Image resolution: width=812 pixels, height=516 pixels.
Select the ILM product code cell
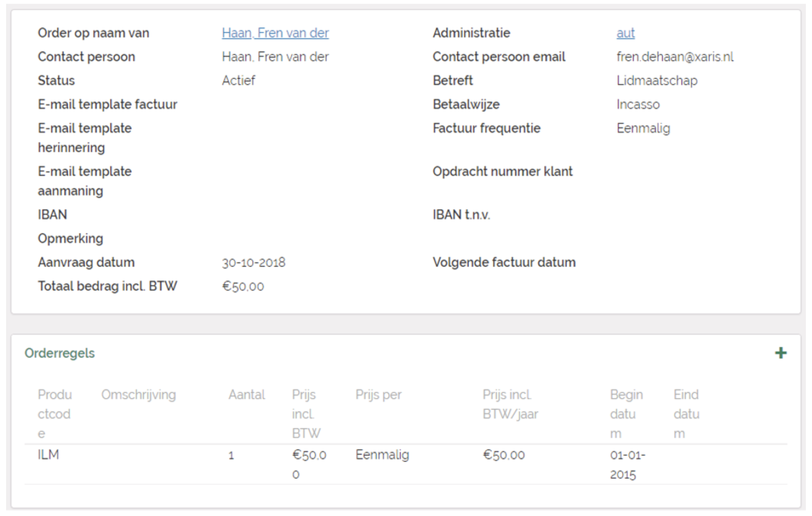click(49, 454)
